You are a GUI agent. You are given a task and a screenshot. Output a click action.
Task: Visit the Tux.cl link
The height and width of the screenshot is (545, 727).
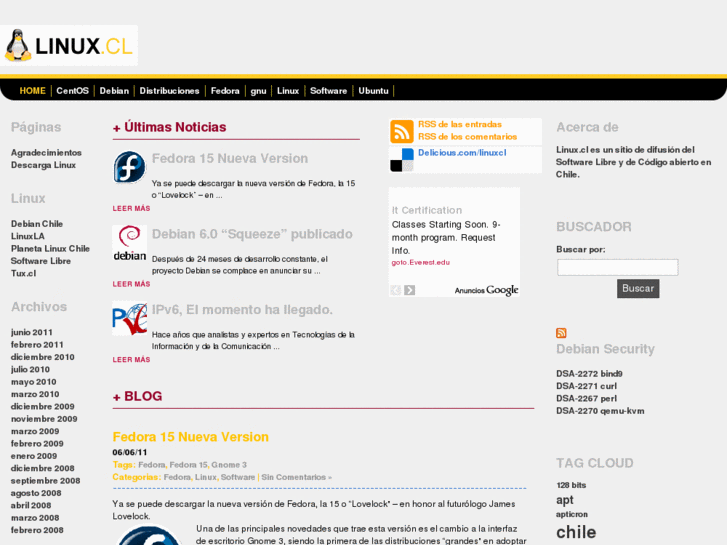point(23,274)
